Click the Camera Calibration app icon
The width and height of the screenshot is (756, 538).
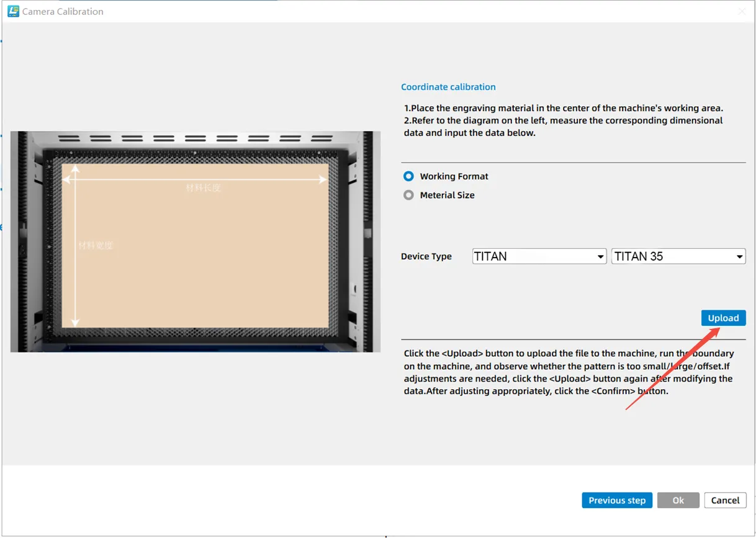pos(13,11)
